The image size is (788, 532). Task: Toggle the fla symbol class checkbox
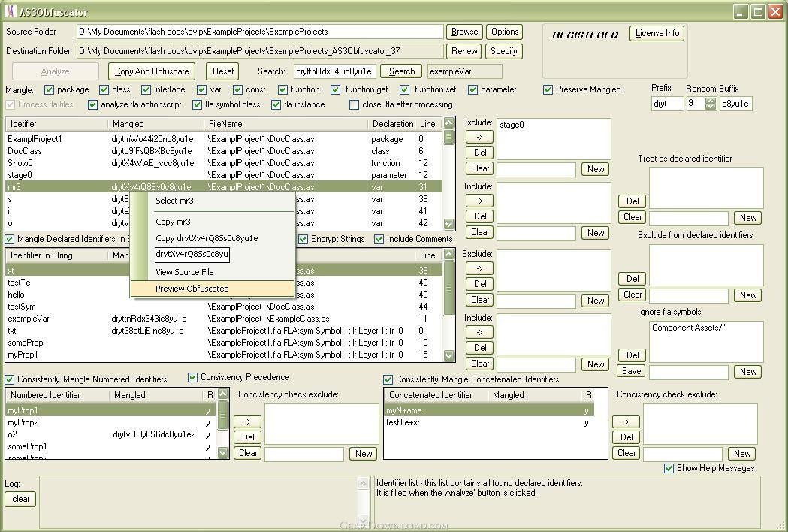[197, 104]
